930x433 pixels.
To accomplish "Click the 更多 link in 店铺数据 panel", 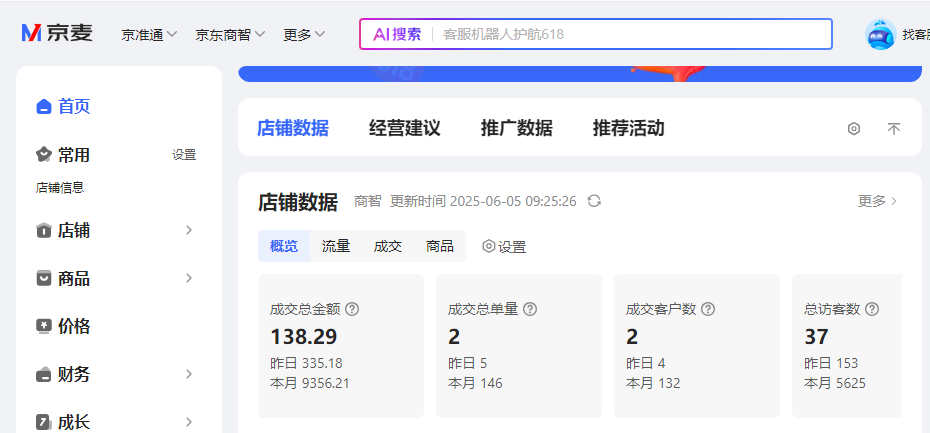I will coord(877,201).
